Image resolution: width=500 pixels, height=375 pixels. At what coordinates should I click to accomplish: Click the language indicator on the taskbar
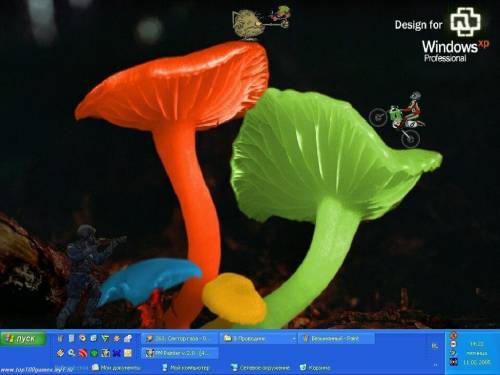pyautogui.click(x=435, y=346)
